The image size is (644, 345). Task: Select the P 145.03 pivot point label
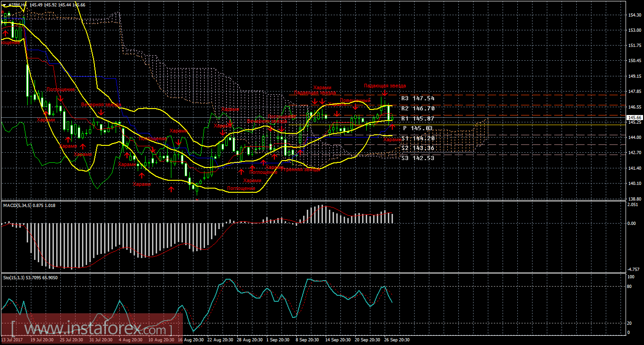coord(417,128)
